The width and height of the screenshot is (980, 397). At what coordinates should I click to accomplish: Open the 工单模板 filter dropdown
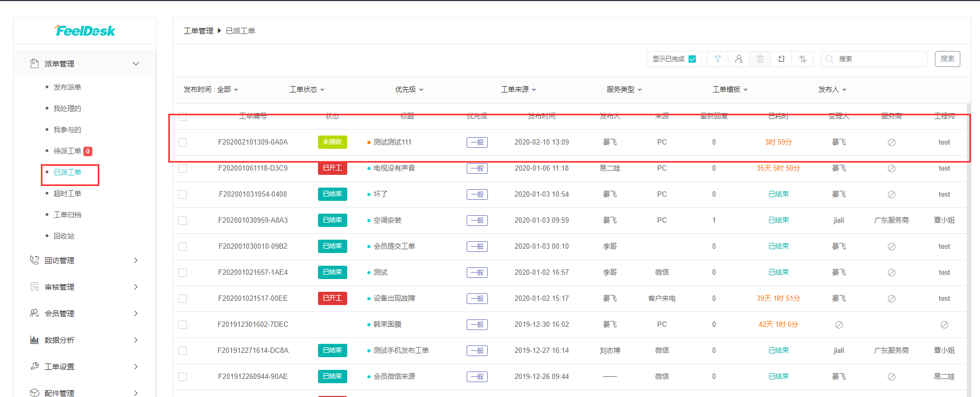pos(730,89)
